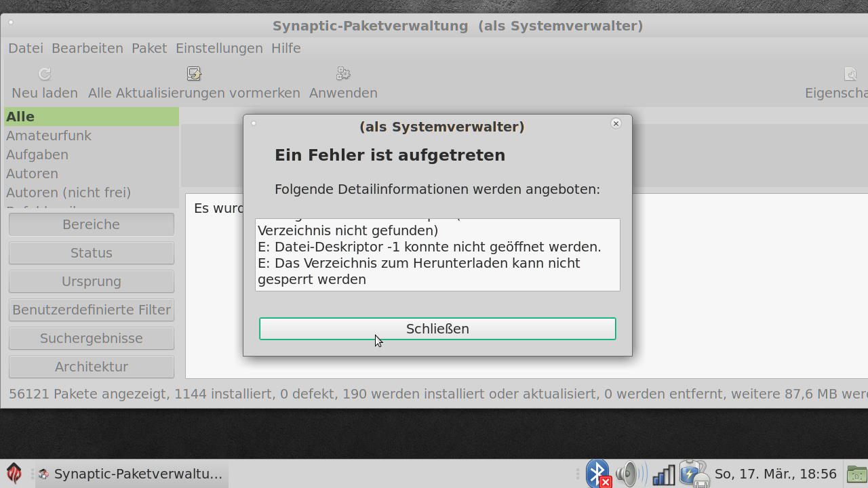868x488 pixels.
Task: Open the start menu launcher icon
Action: click(x=14, y=473)
